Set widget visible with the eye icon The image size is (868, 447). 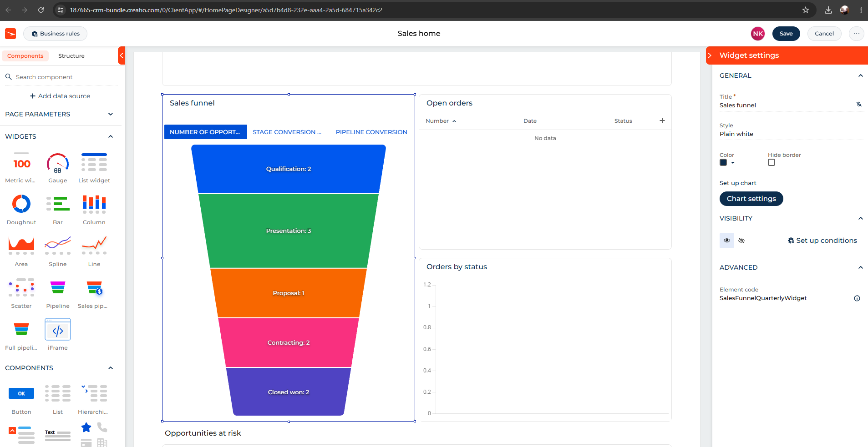tap(727, 241)
